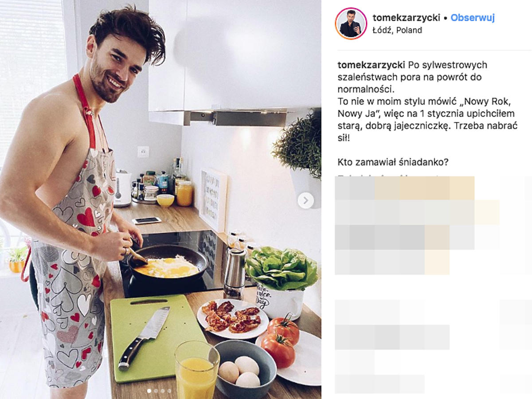Click tomekzarzycki username at the caption start

point(372,65)
